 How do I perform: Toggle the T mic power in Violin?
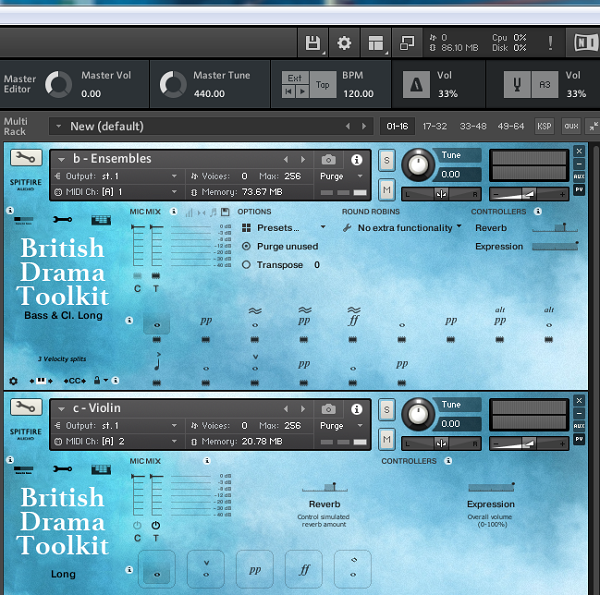(x=156, y=525)
